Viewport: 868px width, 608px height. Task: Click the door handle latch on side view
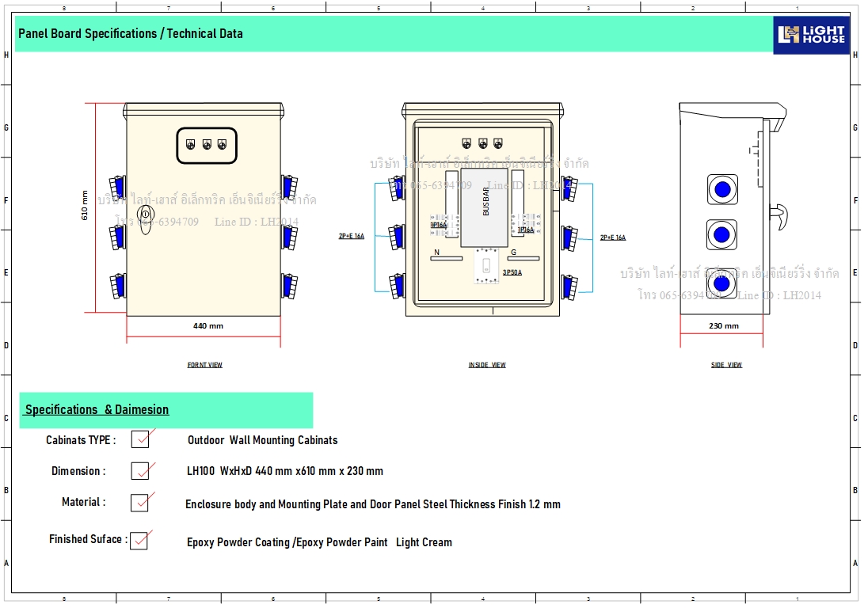click(x=779, y=214)
